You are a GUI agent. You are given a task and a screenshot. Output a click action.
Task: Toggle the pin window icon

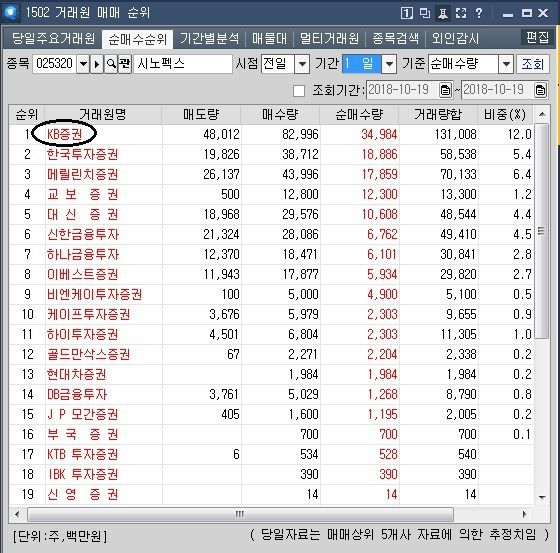[443, 13]
